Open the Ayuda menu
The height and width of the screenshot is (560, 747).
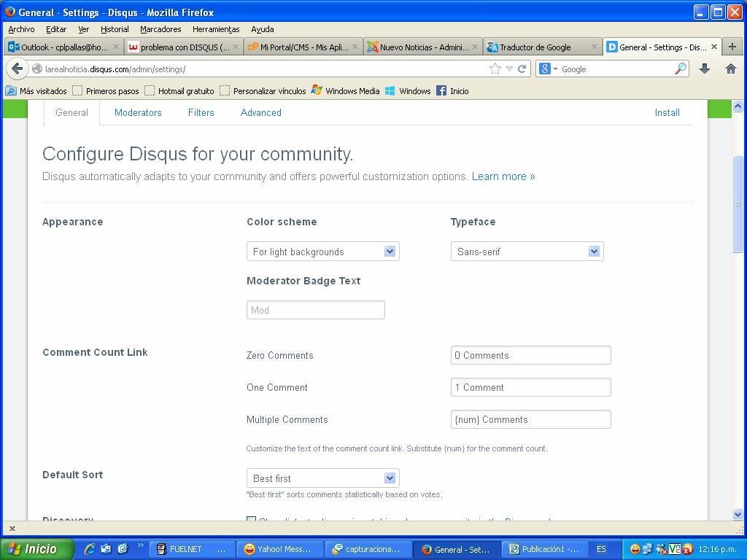click(263, 29)
